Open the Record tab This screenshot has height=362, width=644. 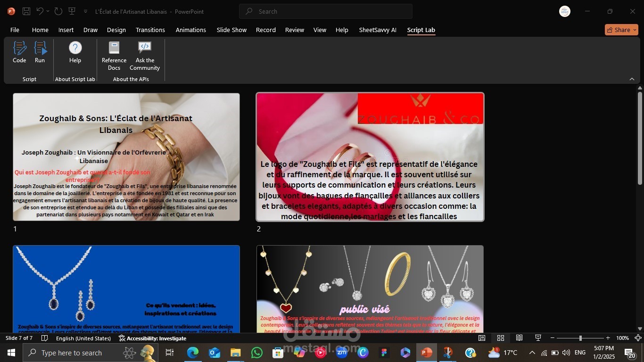(x=266, y=30)
